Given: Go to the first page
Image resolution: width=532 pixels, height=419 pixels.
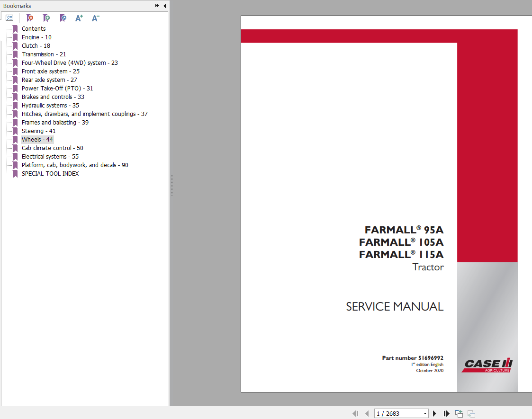Looking at the screenshot, I should (355, 414).
